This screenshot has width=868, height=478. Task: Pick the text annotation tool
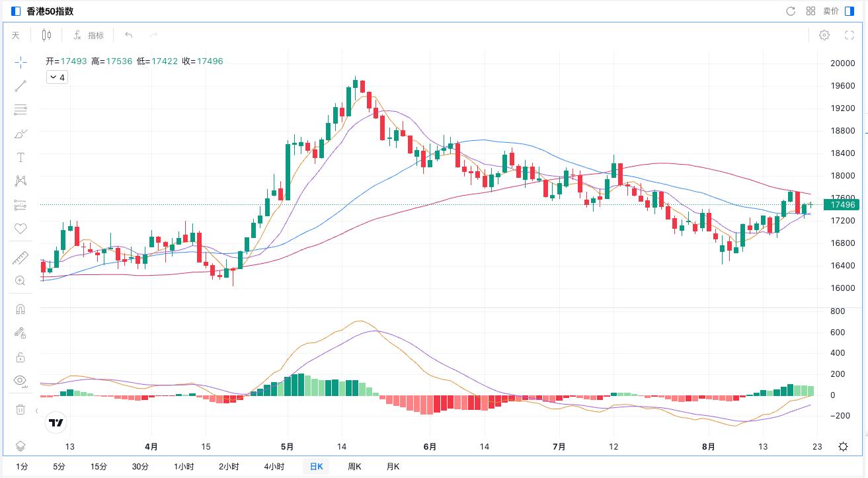[20, 157]
